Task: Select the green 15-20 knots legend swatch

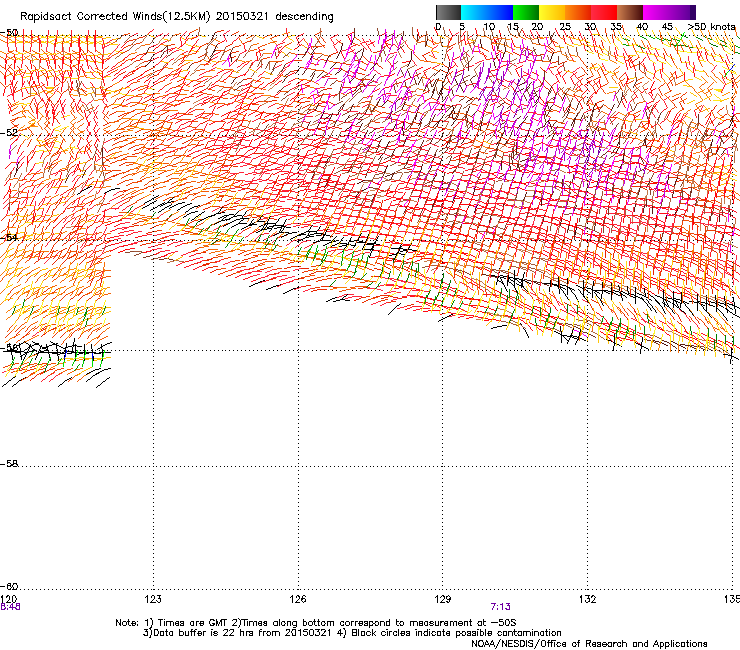Action: 526,12
